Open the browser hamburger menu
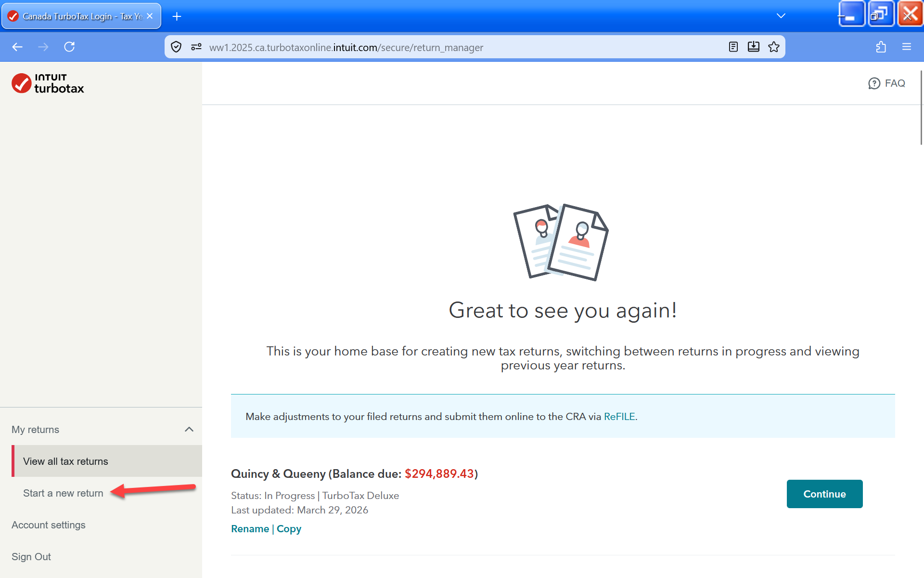The image size is (924, 578). pos(906,47)
